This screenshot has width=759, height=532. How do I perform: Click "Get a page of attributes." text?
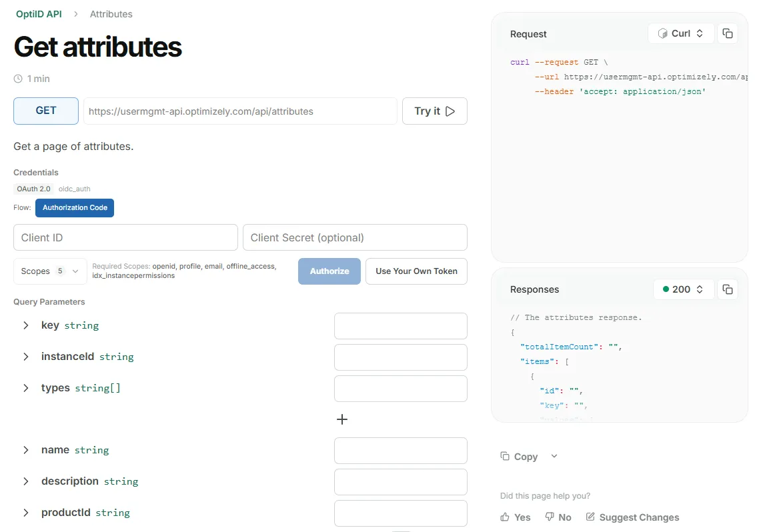(73, 147)
